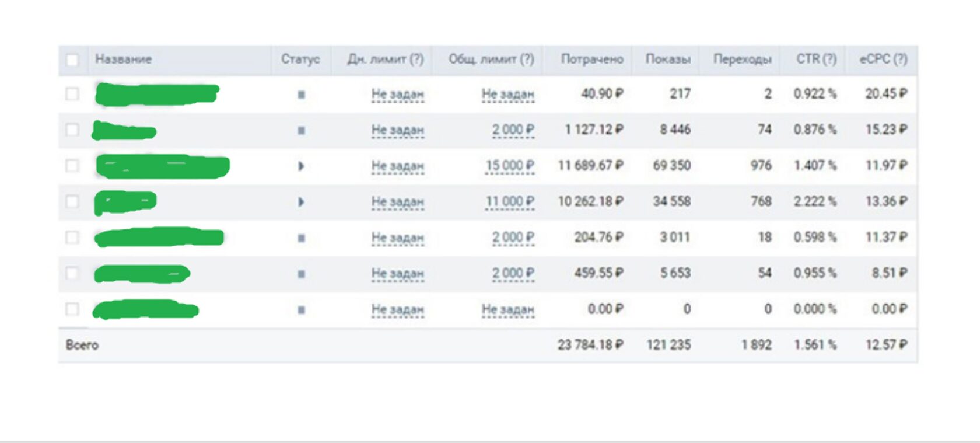980x443 pixels.
Task: Open the 15 000 ₽ total limit link
Action: [x=510, y=166]
